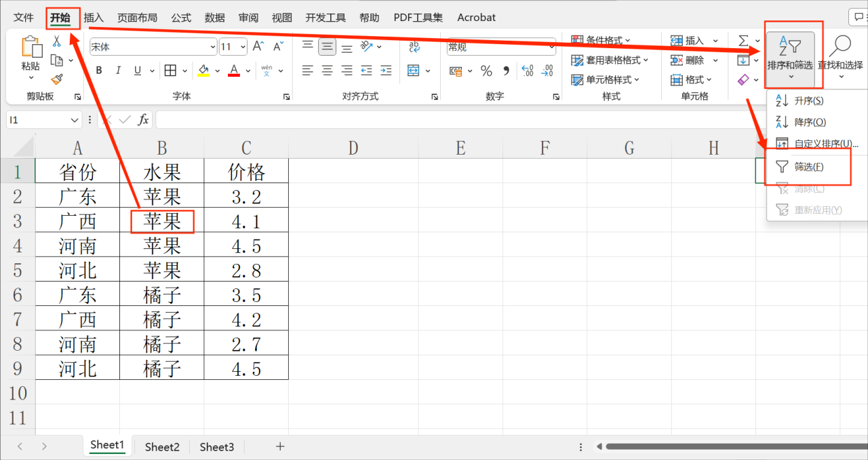
Task: Choose 升序(S) ascending sort
Action: pos(808,100)
